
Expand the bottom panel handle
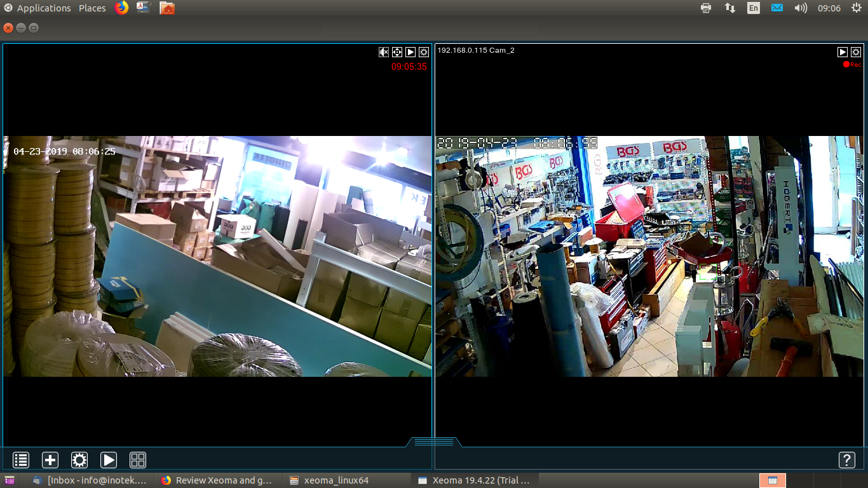pyautogui.click(x=434, y=442)
